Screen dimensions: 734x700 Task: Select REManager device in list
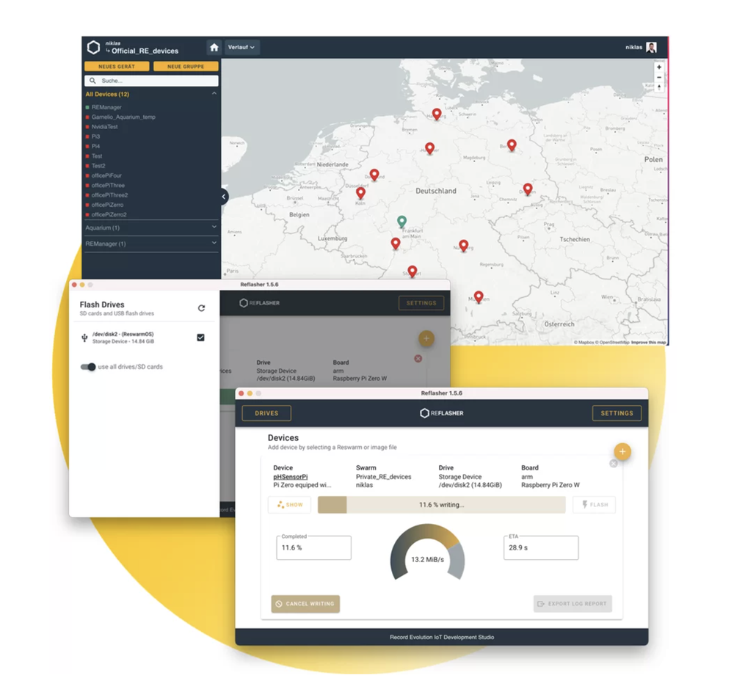106,107
